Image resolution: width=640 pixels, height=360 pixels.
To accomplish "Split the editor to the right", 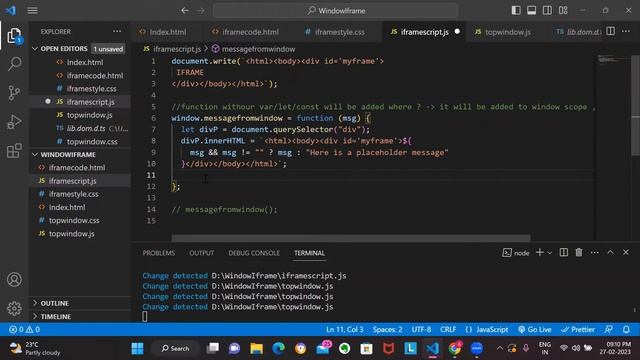I will (x=611, y=31).
